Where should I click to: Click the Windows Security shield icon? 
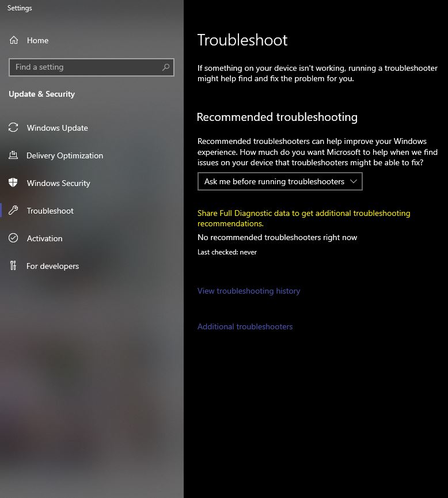click(13, 183)
